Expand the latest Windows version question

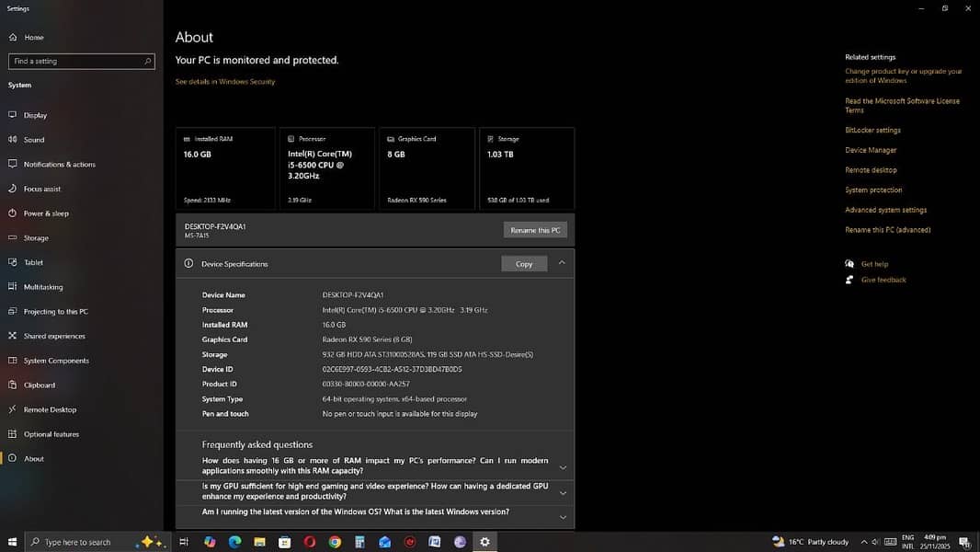(563, 516)
